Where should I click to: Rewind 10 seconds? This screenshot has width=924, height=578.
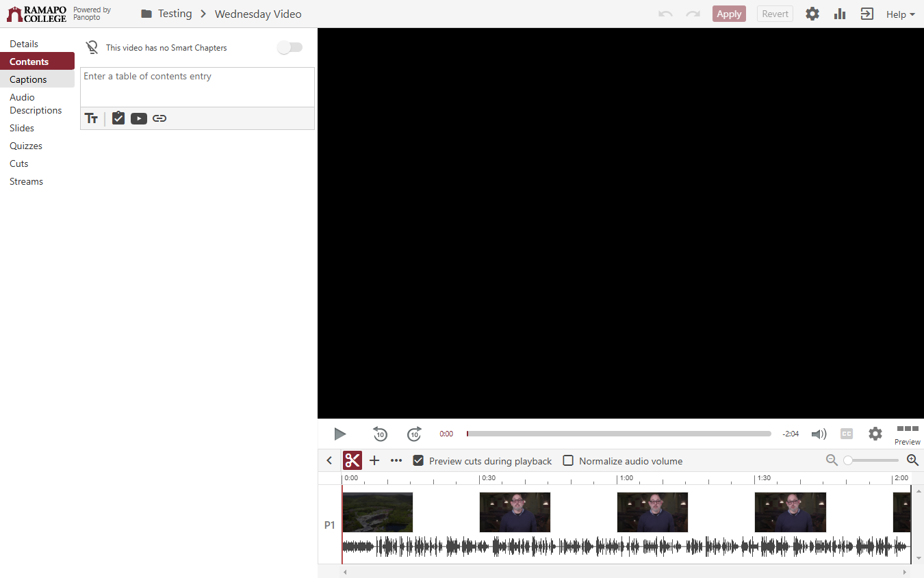click(x=380, y=434)
